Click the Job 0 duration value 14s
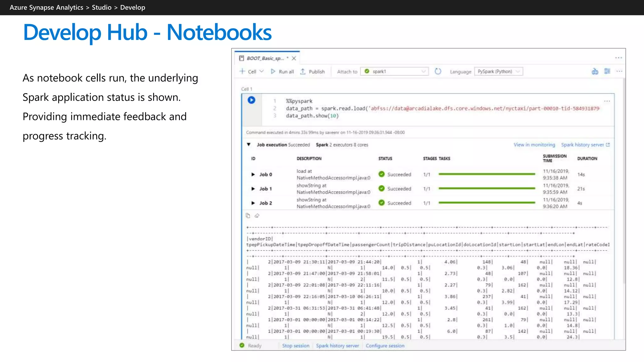 [581, 174]
